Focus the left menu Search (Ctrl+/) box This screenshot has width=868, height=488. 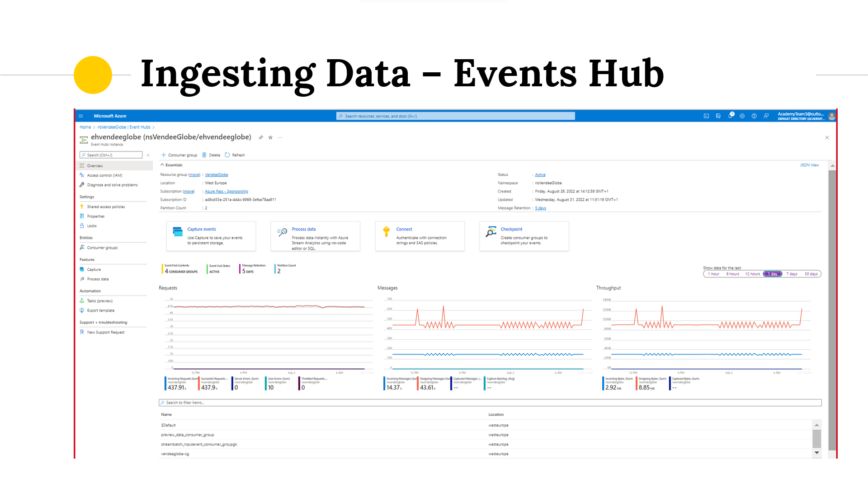pyautogui.click(x=111, y=155)
